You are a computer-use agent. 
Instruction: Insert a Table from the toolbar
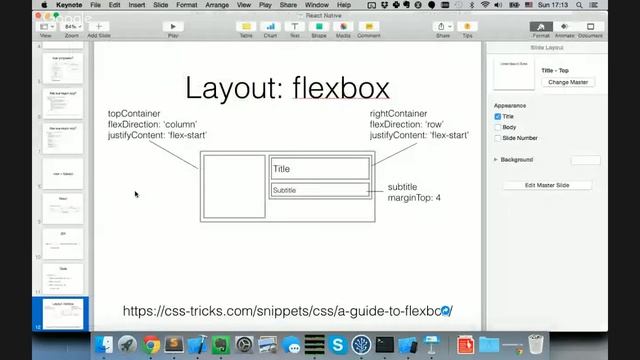coord(246,27)
